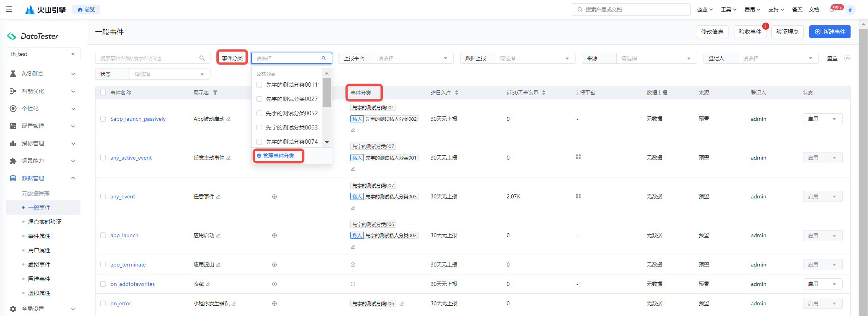Screen dimensions: 868x316
Task: Open the hamburger menu in the top bar
Action: click(x=9, y=9)
